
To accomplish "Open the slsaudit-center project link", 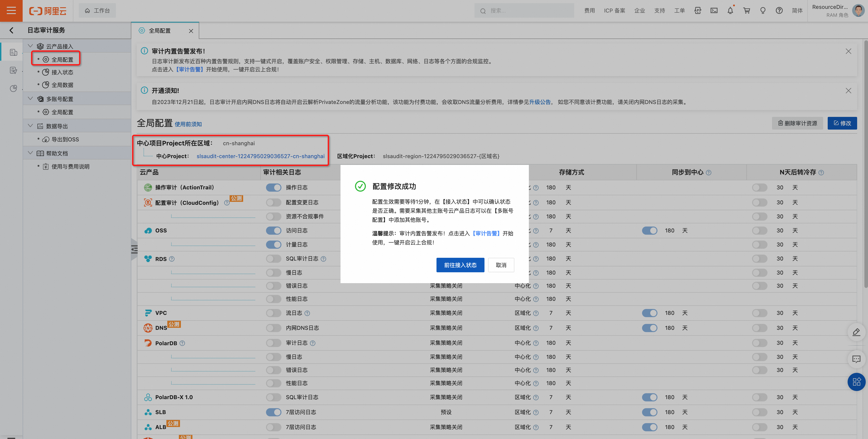I will 260,156.
